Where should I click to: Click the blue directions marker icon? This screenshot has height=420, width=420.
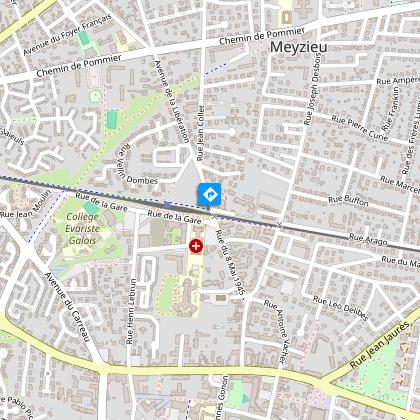coord(210,194)
